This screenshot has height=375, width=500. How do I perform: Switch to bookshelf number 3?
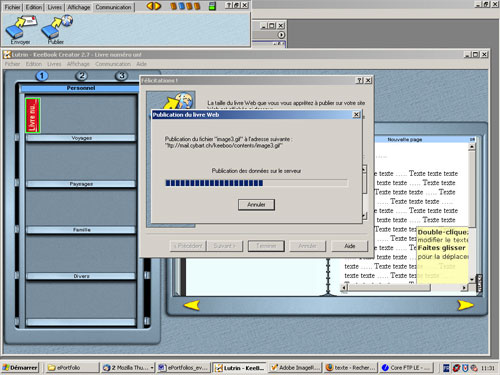click(121, 76)
